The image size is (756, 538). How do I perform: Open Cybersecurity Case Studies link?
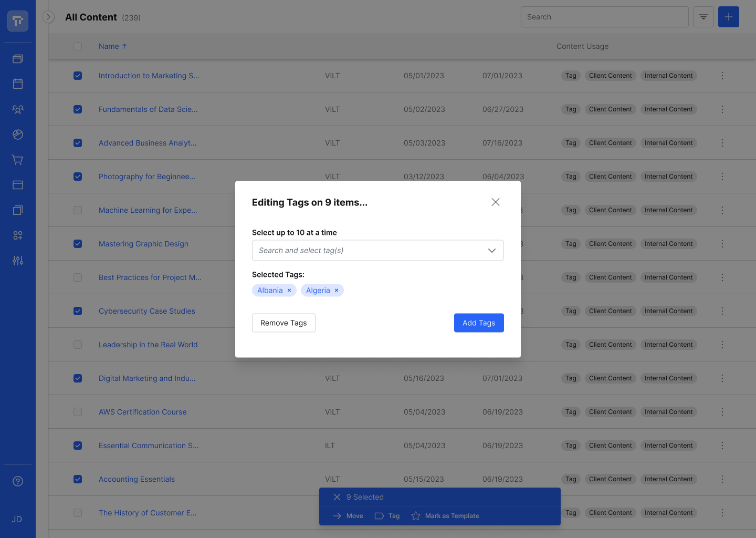click(x=147, y=311)
